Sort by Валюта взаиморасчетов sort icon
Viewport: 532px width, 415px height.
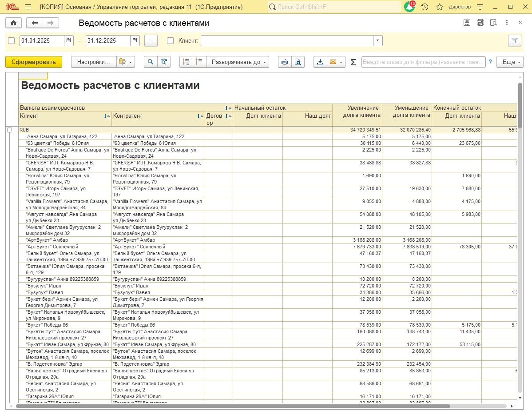point(228,108)
